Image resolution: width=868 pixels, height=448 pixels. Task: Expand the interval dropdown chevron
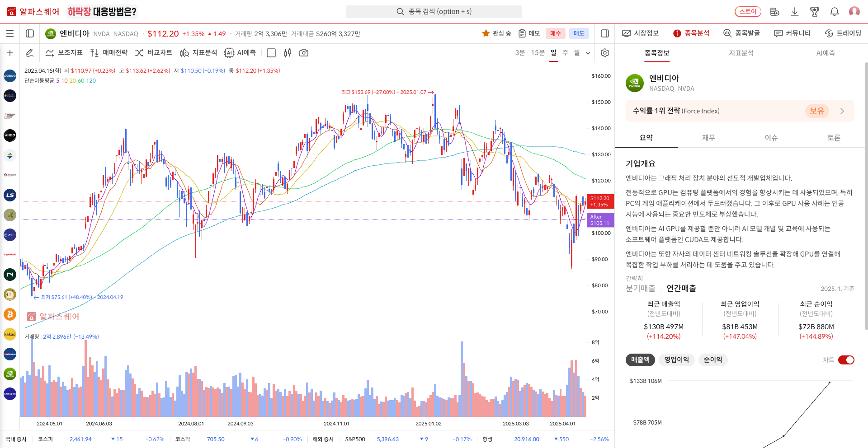[588, 53]
